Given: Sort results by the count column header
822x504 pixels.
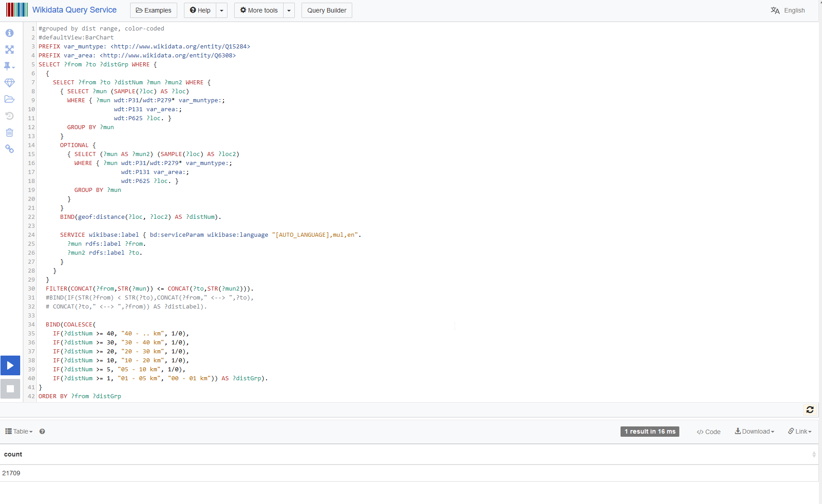Looking at the screenshot, I should point(13,454).
